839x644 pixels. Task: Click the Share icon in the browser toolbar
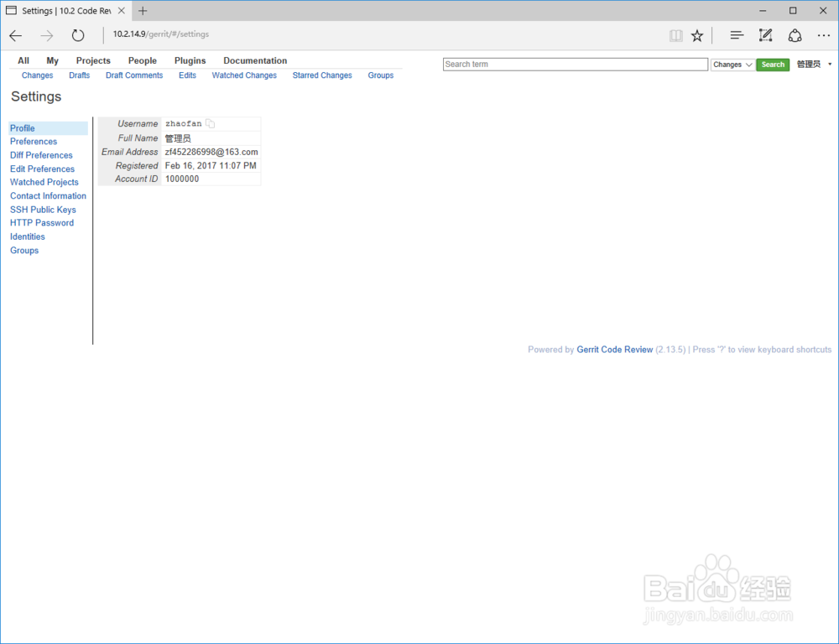pos(795,35)
